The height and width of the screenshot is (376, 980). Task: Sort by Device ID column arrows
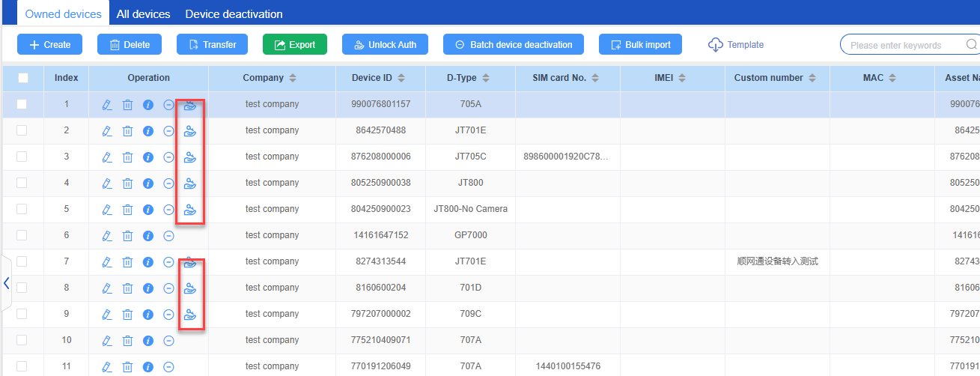[x=401, y=78]
